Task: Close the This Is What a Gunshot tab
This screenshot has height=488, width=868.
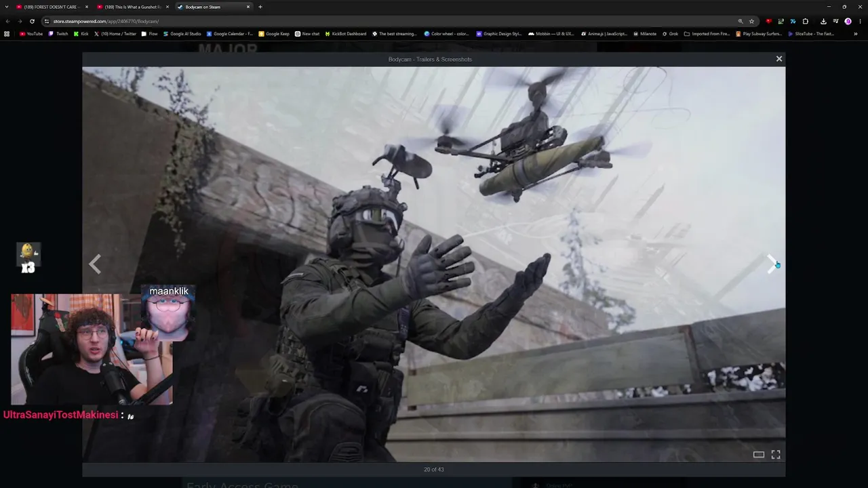Action: tap(167, 7)
